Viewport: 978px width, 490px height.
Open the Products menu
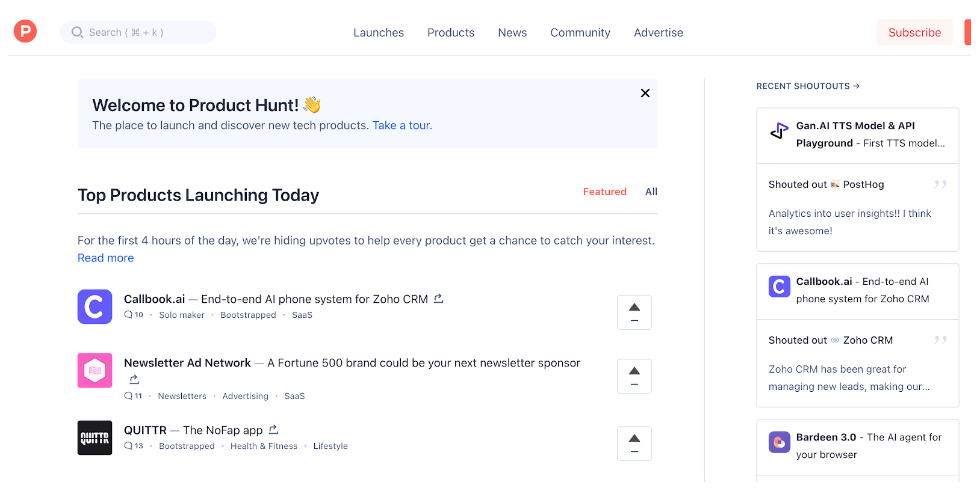450,32
